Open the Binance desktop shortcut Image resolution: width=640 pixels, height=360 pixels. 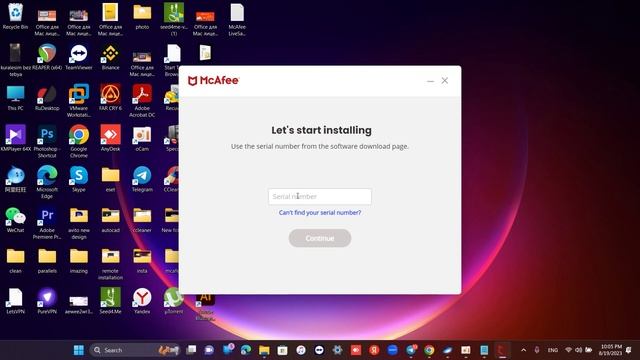pyautogui.click(x=110, y=57)
